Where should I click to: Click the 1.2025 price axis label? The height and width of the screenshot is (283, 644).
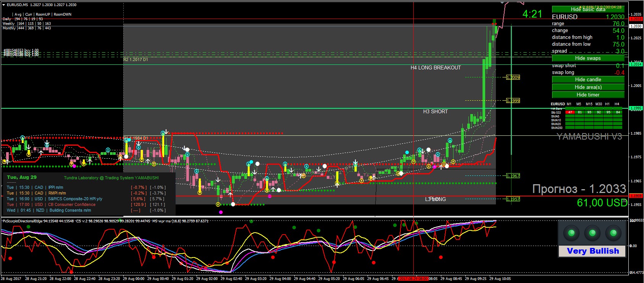pos(636,38)
